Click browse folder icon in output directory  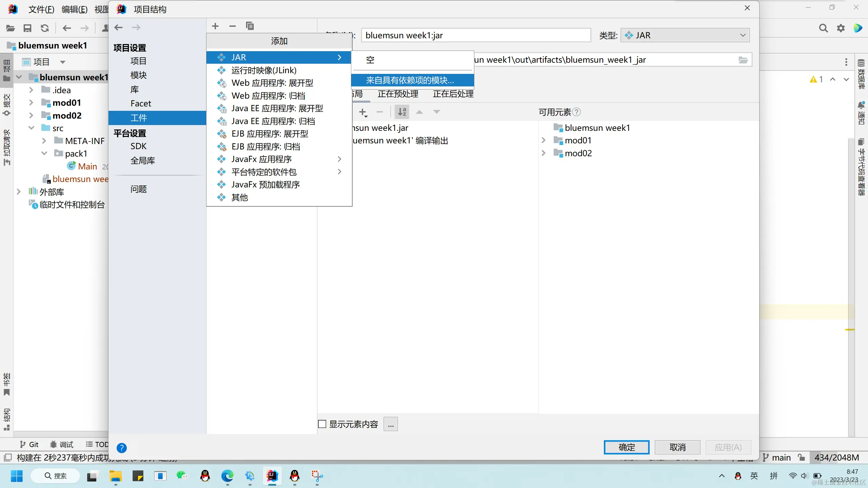click(x=743, y=60)
